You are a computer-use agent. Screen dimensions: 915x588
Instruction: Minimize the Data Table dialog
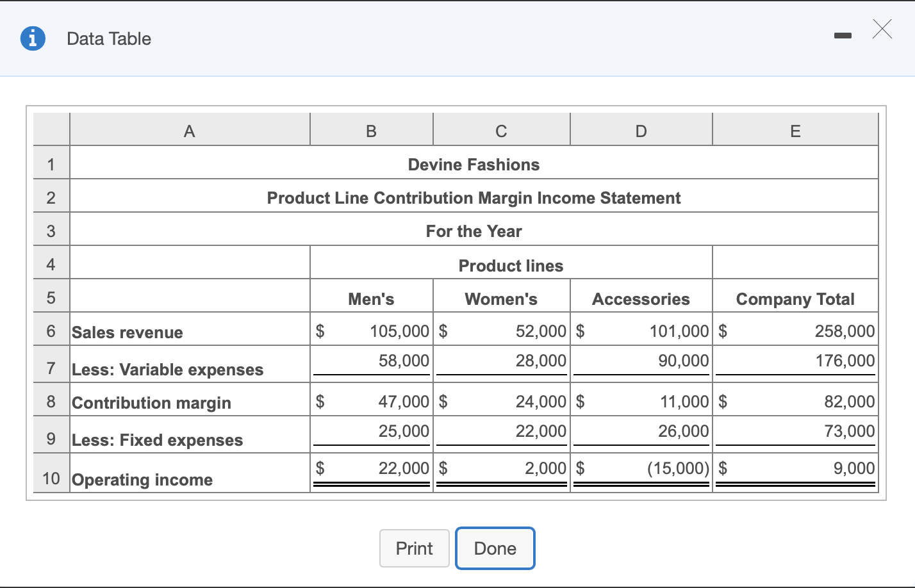[x=843, y=37]
